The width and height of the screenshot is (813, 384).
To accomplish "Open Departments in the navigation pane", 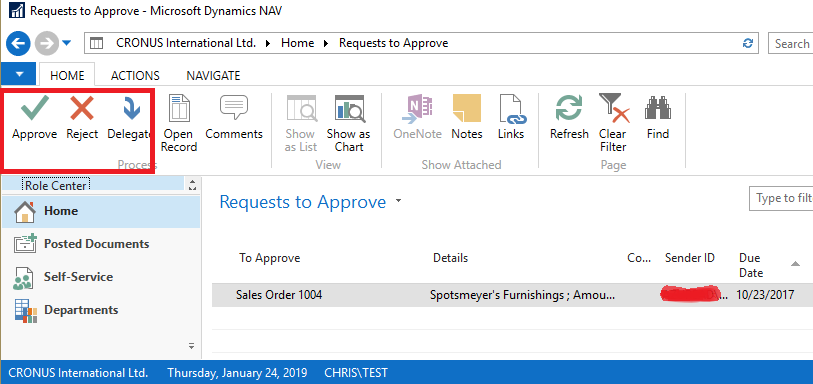I will (x=101, y=310).
